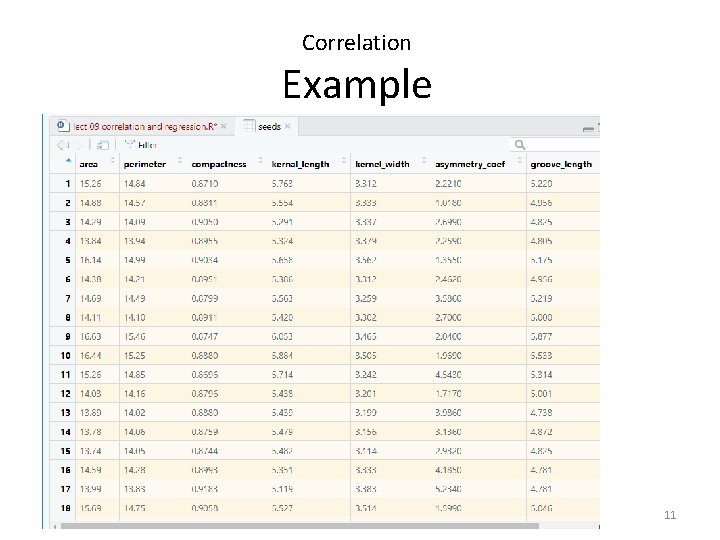Close the correlation and regression script tab

[x=224, y=127]
